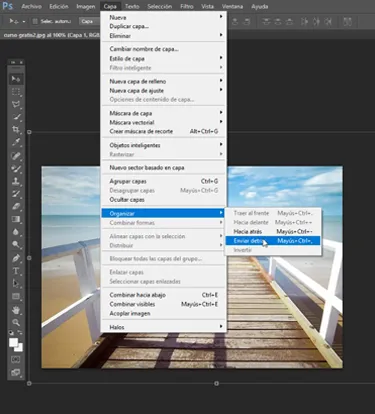Select the Horizontal Type tool
Viewport: 375px width, 414px height.
click(16, 271)
